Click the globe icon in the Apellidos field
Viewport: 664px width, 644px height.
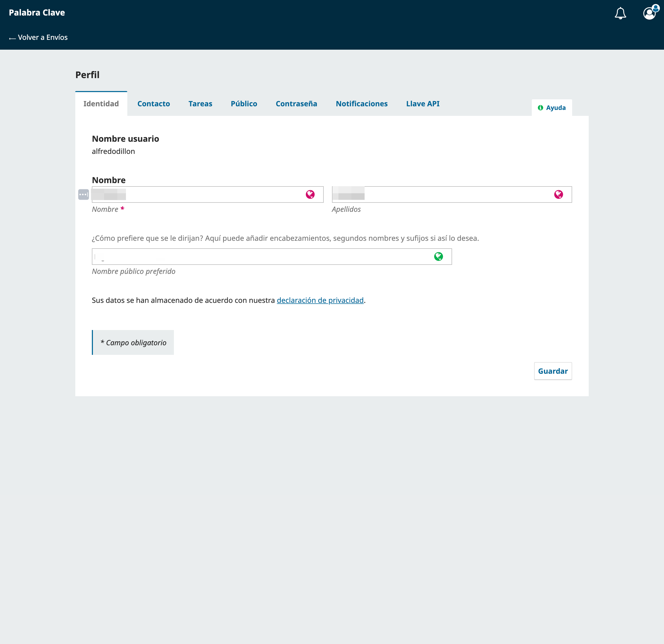[x=558, y=194]
